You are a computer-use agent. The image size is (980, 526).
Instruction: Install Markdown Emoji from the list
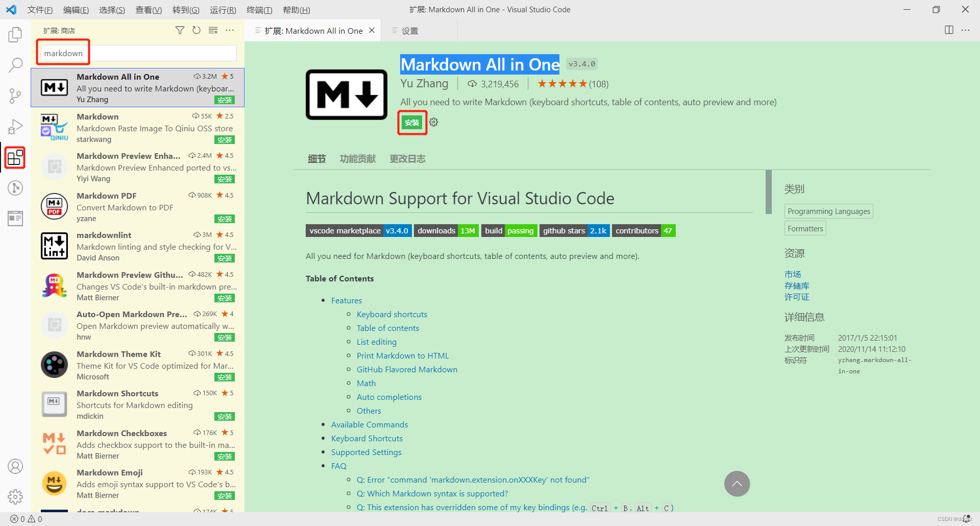[225, 496]
